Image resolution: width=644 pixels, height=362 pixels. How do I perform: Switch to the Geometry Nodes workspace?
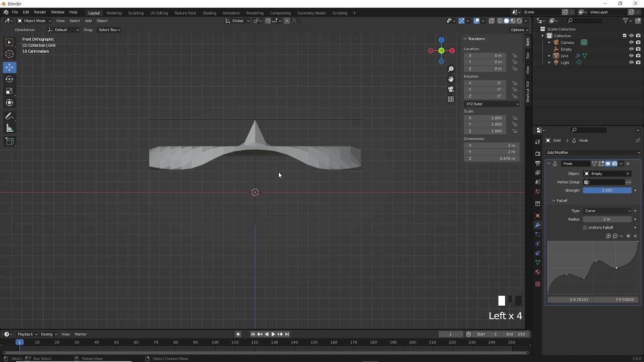coord(311,13)
